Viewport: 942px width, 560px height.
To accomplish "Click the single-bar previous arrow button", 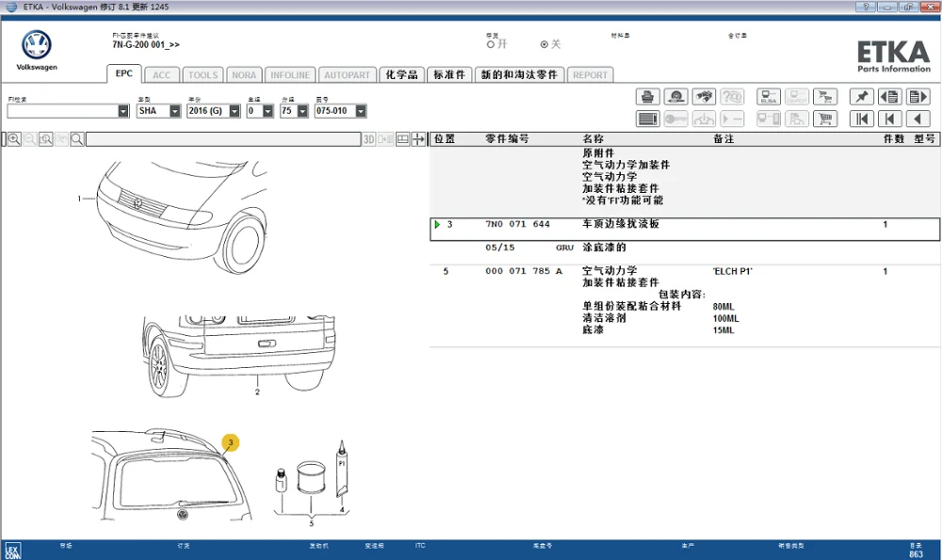I will pos(890,119).
